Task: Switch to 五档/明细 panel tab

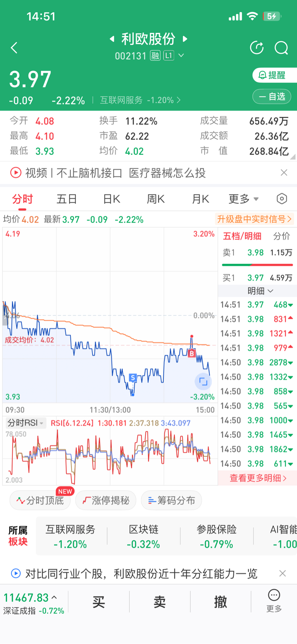Action: [242, 236]
